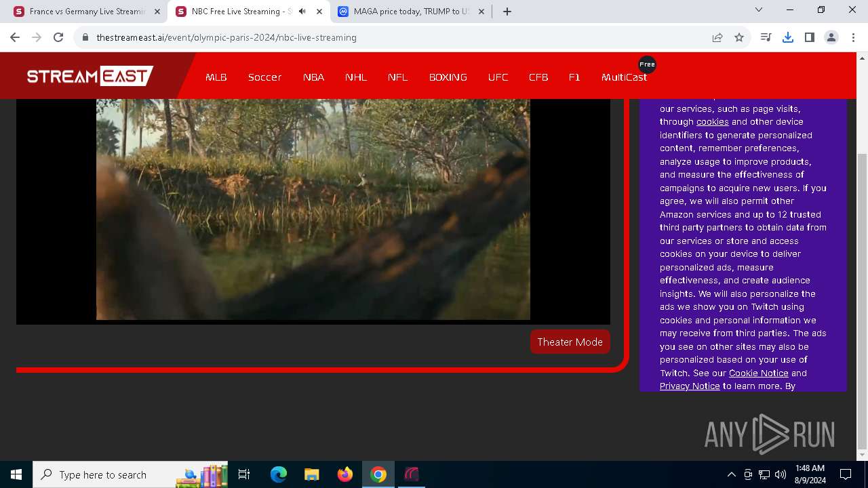The height and width of the screenshot is (488, 868).
Task: Open a new browser tab
Action: (507, 12)
